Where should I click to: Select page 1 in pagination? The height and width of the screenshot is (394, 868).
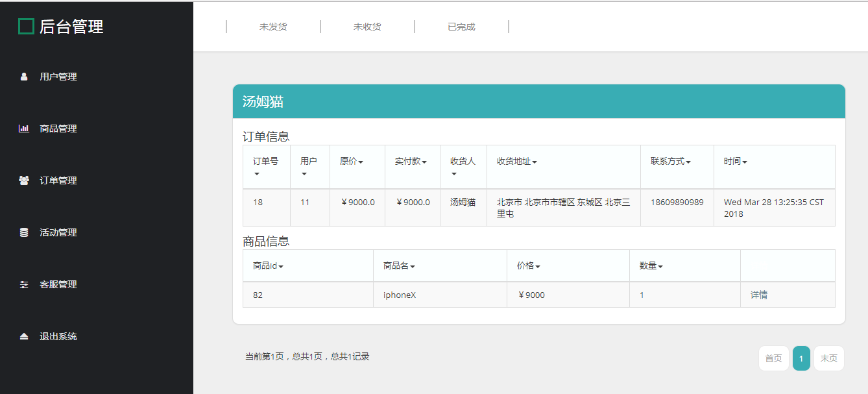point(801,358)
